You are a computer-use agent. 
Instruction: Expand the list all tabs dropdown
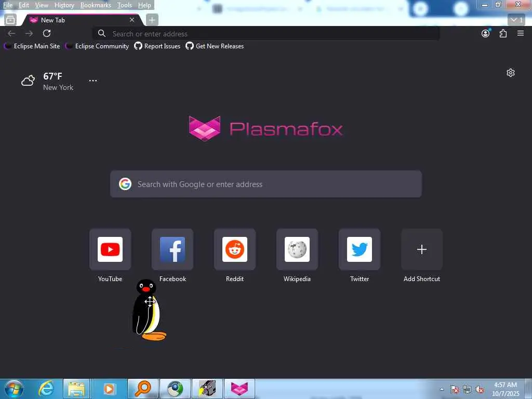[x=516, y=20]
